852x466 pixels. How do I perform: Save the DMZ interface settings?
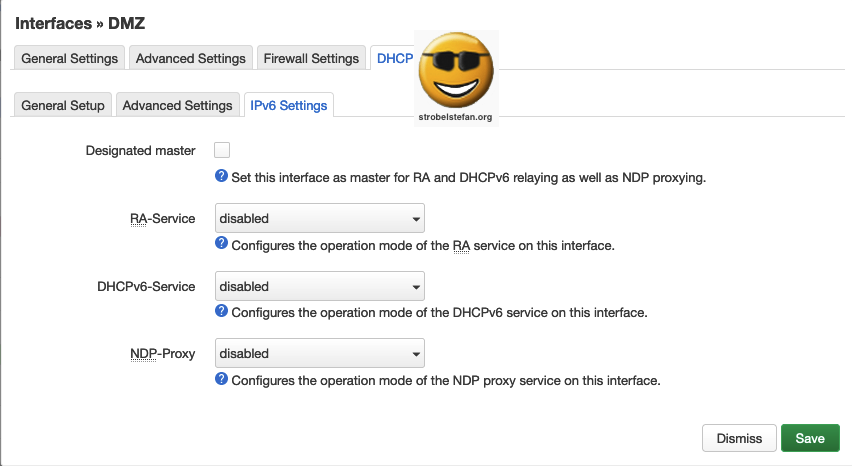[x=810, y=438]
